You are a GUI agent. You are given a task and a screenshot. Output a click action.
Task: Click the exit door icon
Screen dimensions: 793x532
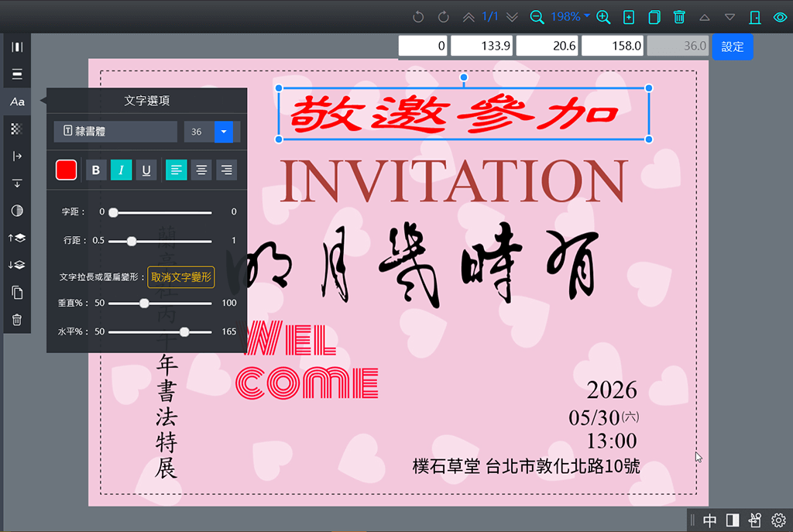point(755,17)
